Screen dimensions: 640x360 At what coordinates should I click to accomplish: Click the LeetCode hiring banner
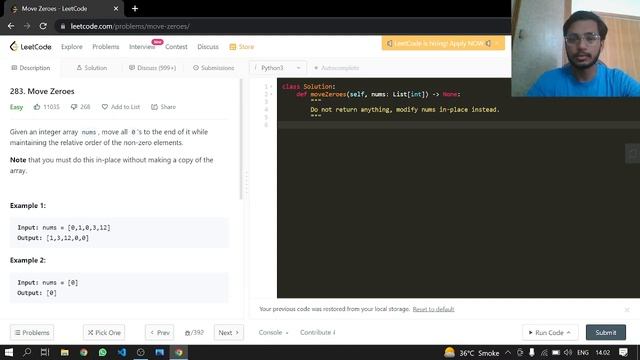(443, 43)
